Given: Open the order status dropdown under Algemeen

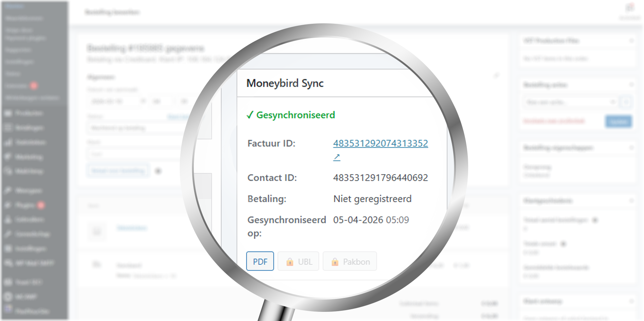Looking at the screenshot, I should coord(136,128).
